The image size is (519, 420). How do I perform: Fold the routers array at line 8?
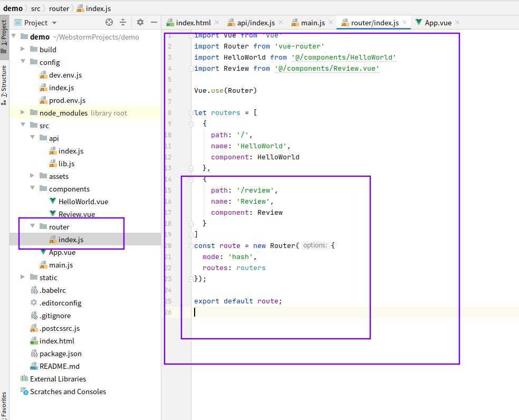[x=191, y=113]
